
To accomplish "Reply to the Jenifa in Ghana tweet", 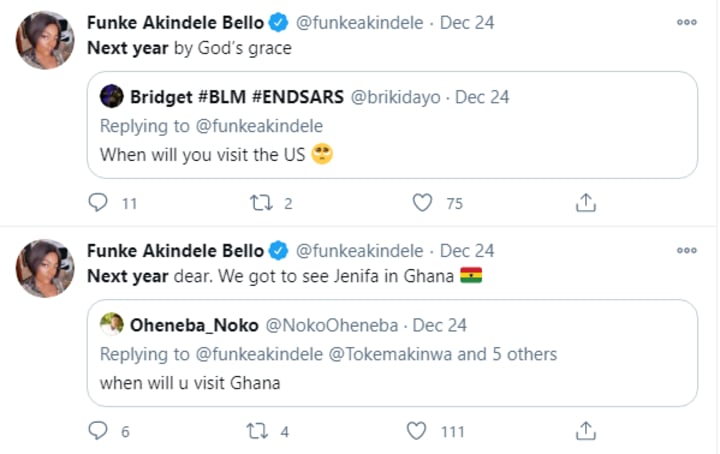I will click(98, 431).
